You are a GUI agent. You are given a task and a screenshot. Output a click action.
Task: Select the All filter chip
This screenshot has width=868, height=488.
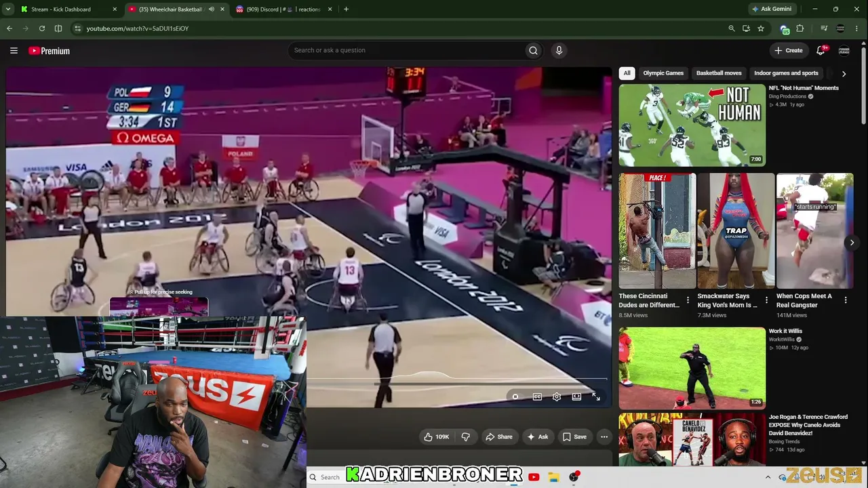point(627,73)
